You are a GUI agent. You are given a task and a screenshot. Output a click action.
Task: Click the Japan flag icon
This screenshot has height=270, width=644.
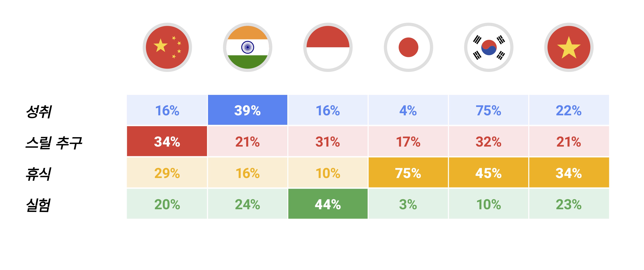pos(408,47)
